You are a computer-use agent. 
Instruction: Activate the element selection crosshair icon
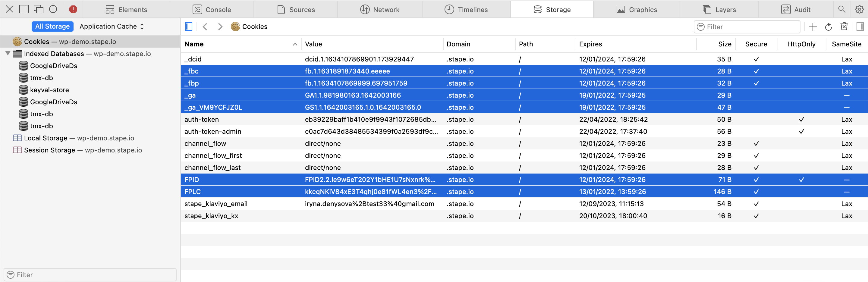53,9
